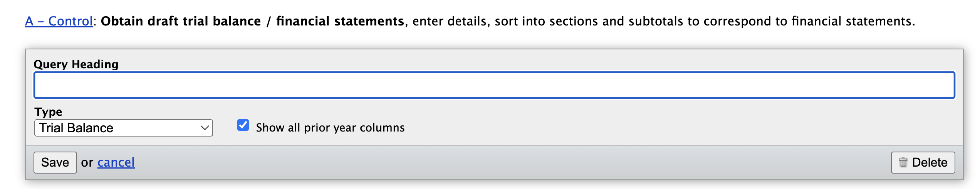
Task: Delete this query using the Delete button
Action: coord(923,162)
